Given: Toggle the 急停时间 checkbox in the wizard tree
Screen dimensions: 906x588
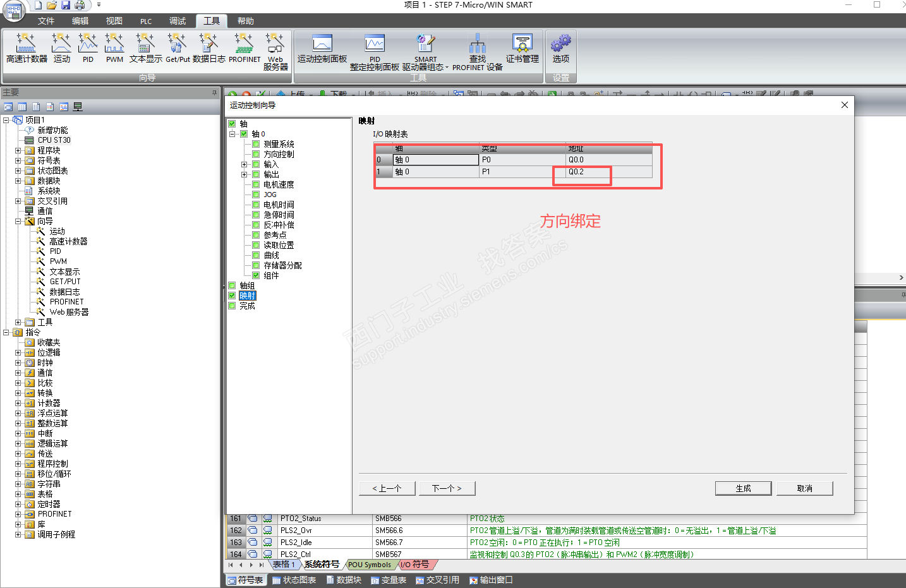Looking at the screenshot, I should [x=256, y=215].
